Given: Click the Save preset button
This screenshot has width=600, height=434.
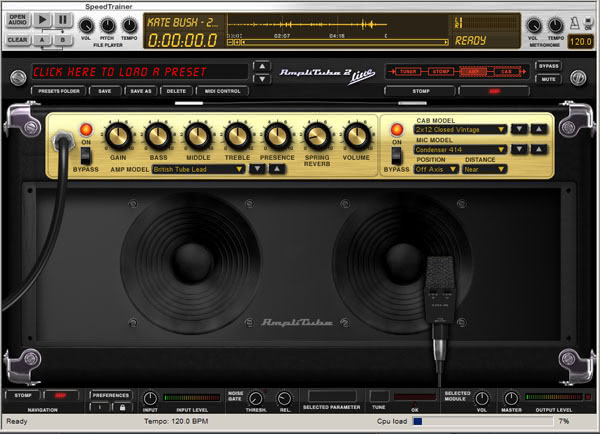Looking at the screenshot, I should pos(105,91).
